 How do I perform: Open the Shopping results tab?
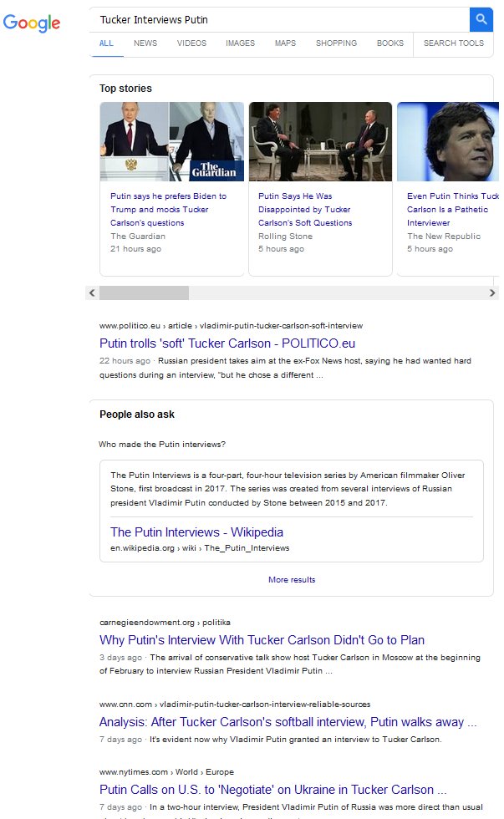(x=336, y=43)
